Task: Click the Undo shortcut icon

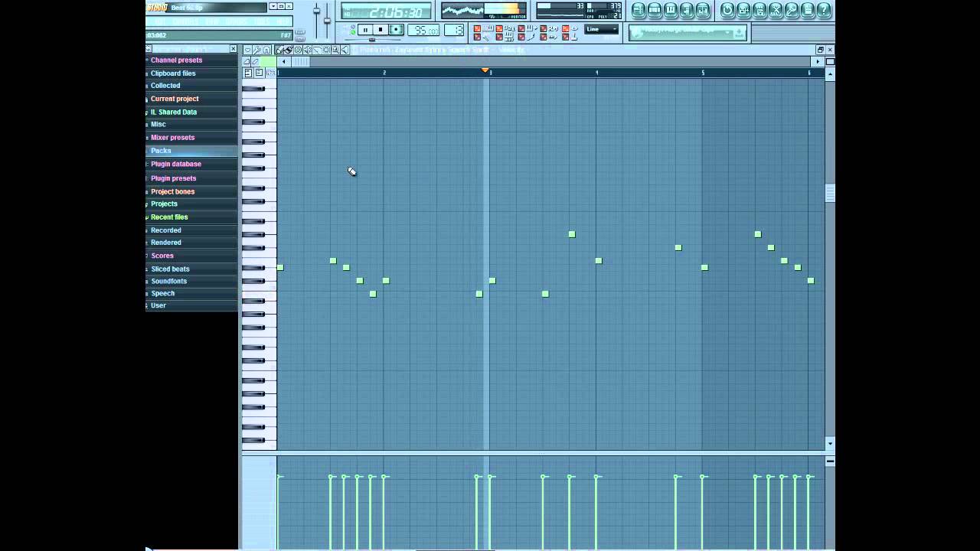Action: [727, 10]
